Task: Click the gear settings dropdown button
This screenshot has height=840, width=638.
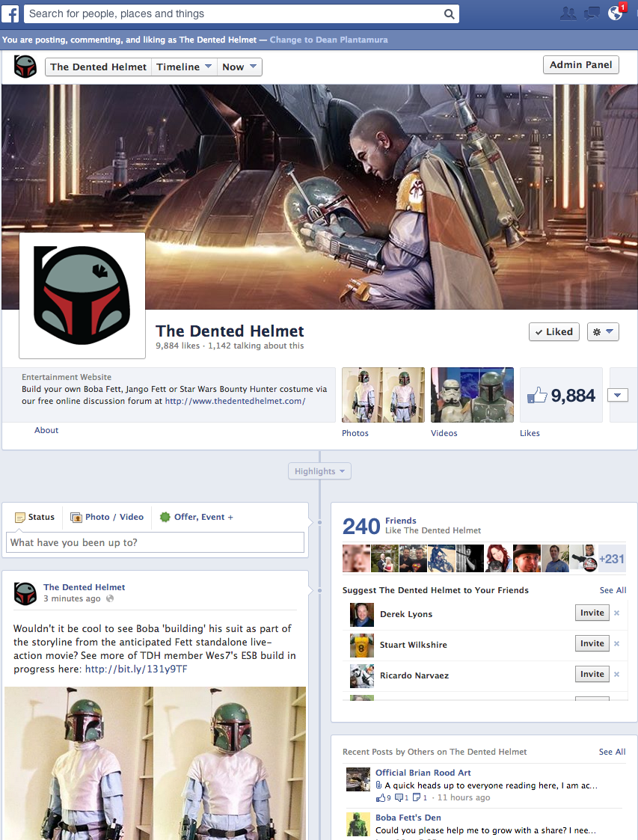Action: tap(603, 331)
